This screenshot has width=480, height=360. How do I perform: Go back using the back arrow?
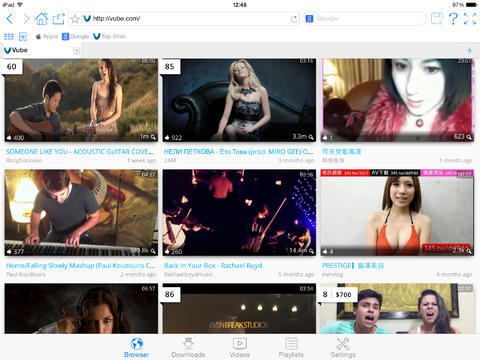[10, 19]
